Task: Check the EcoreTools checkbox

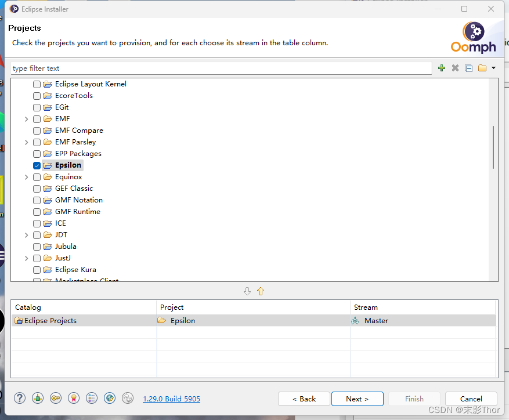Action: pos(37,96)
